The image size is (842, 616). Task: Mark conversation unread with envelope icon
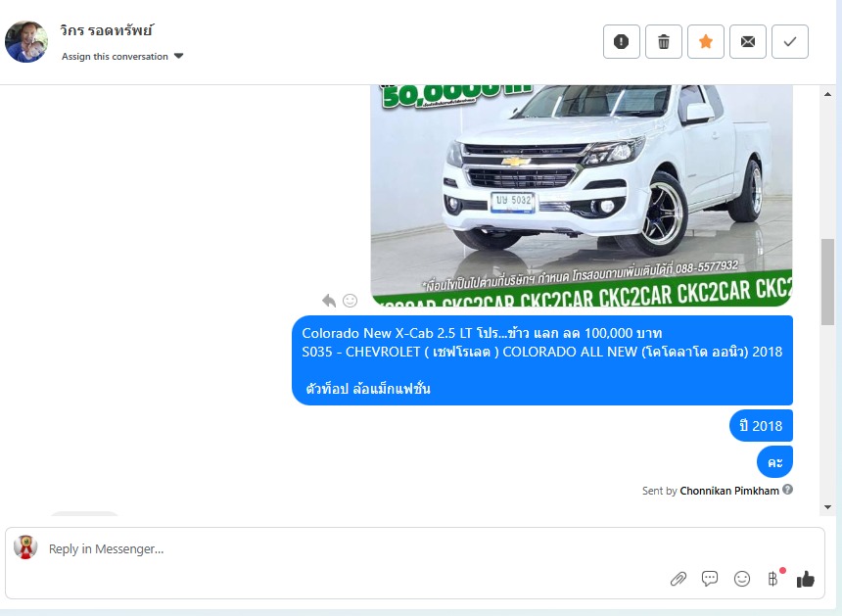[x=747, y=41]
